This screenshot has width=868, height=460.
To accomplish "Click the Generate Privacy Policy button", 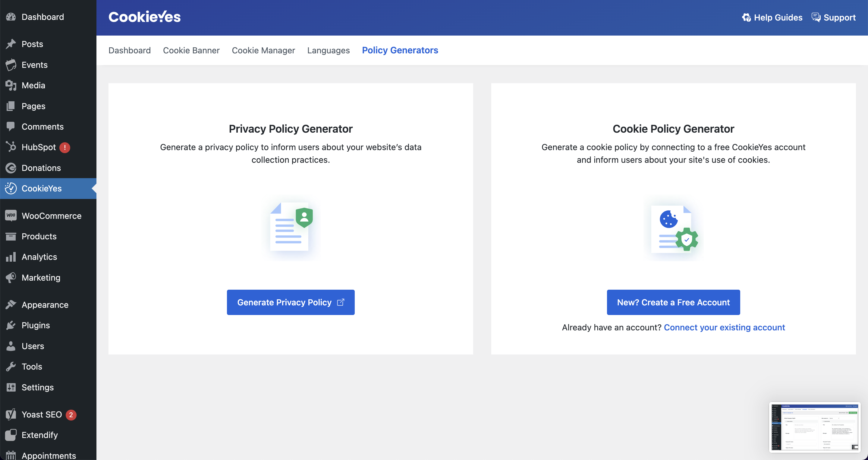I will click(291, 302).
